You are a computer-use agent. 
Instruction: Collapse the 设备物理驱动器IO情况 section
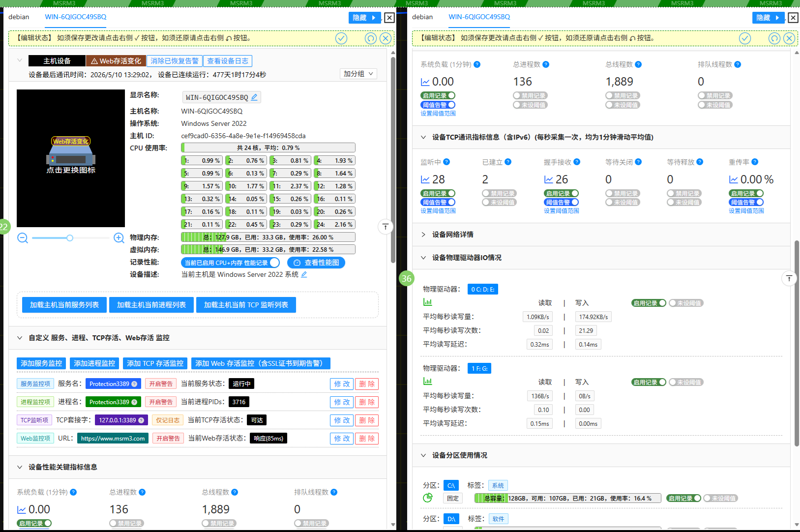[423, 258]
